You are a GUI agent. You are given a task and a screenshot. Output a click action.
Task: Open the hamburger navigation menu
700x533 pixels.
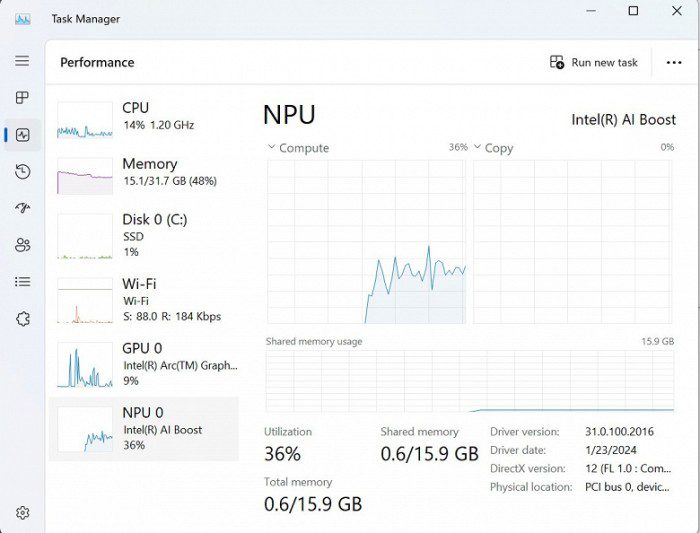tap(22, 61)
